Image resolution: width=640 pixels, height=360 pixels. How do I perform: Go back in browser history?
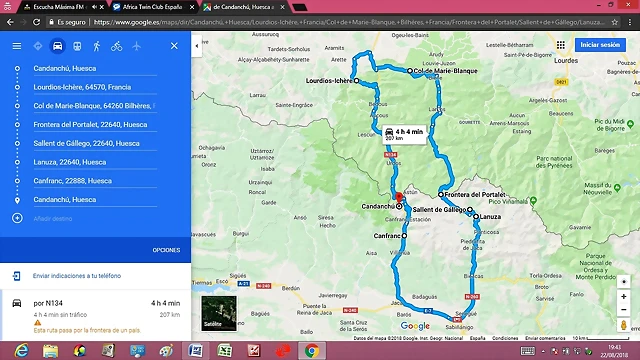[10, 22]
